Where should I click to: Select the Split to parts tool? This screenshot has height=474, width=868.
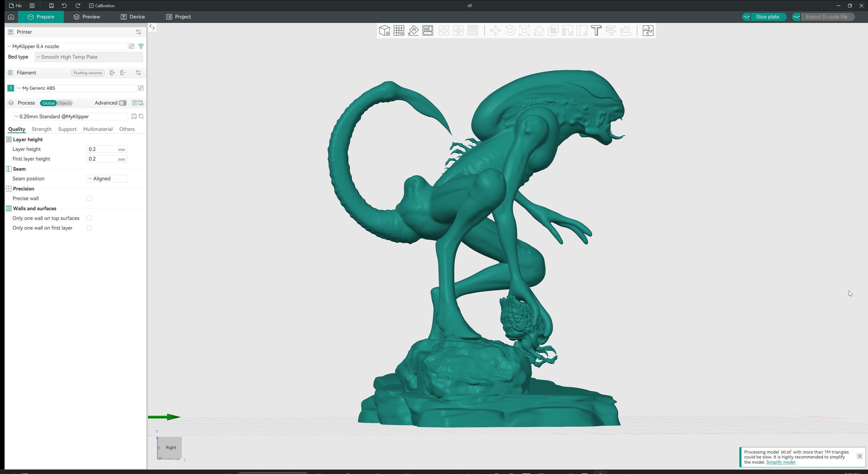459,31
